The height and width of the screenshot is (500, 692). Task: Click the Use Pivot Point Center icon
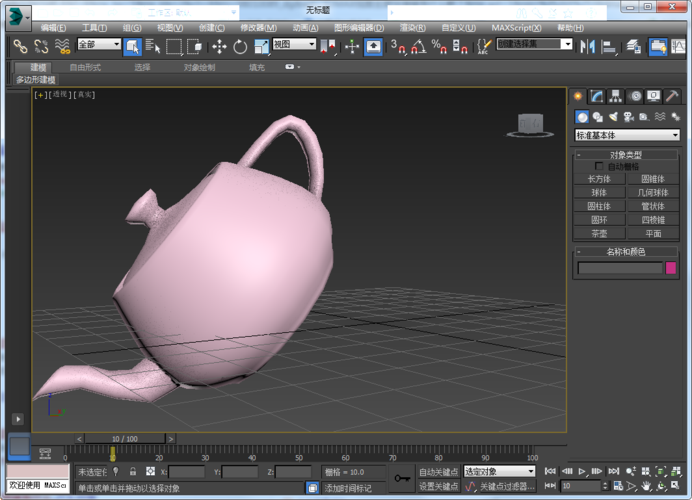pyautogui.click(x=328, y=46)
